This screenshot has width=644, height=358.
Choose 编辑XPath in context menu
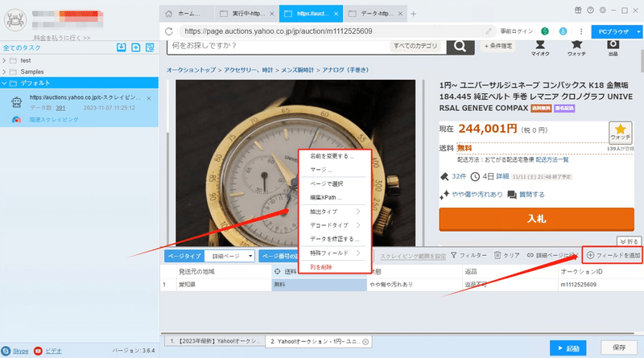tap(326, 197)
